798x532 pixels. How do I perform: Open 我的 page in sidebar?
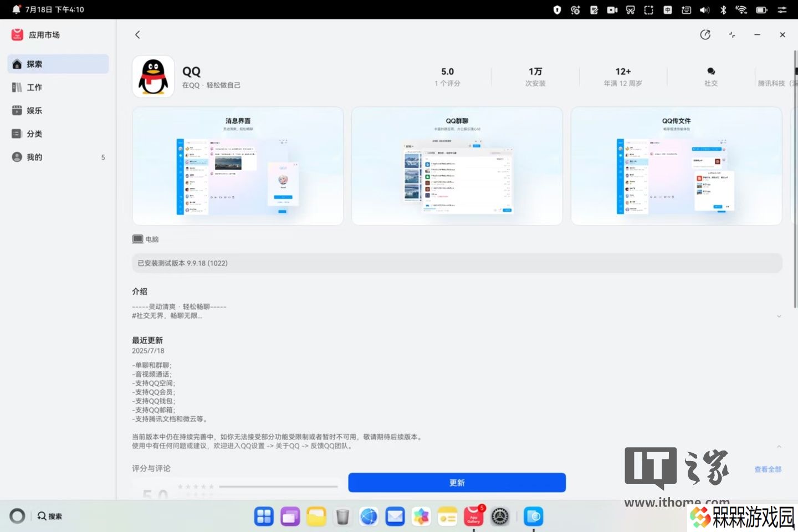[58, 157]
